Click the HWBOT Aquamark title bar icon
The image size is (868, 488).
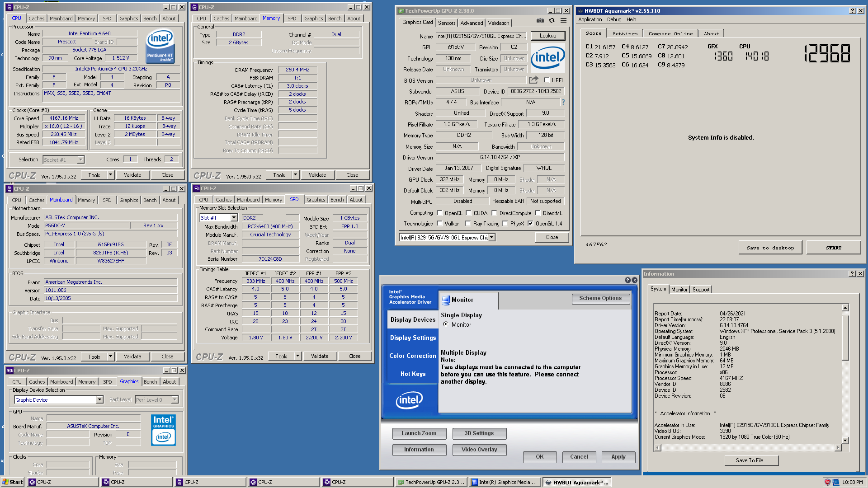click(x=580, y=11)
